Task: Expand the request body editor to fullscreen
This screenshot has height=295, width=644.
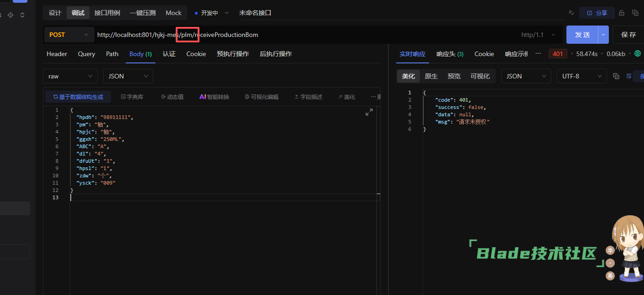Action: point(369,112)
